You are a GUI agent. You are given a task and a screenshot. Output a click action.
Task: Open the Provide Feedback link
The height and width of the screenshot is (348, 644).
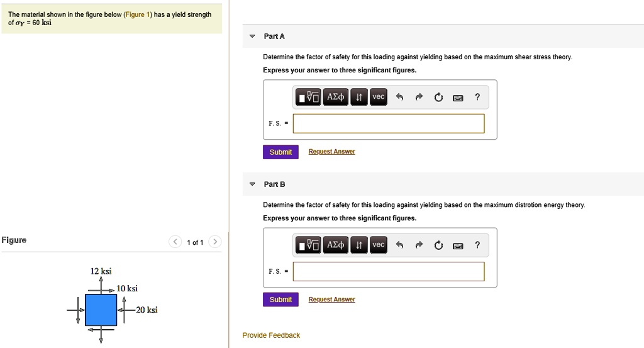pos(271,335)
